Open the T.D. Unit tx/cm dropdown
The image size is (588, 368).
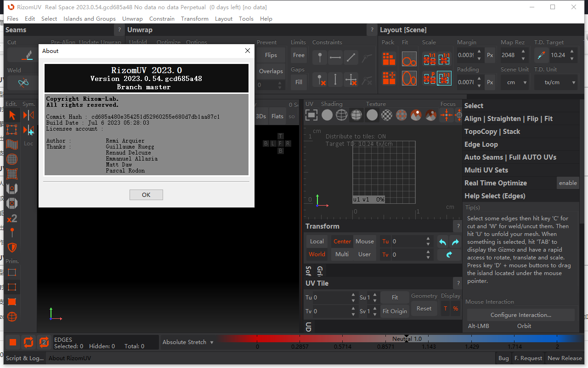(x=555, y=82)
